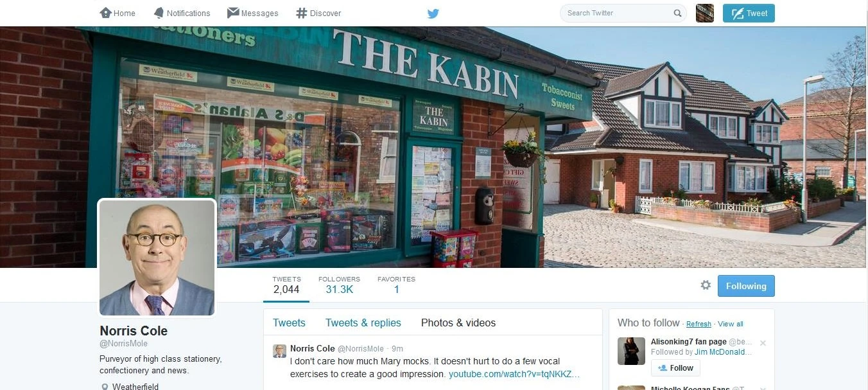
Task: Click the Home house icon
Action: 106,13
